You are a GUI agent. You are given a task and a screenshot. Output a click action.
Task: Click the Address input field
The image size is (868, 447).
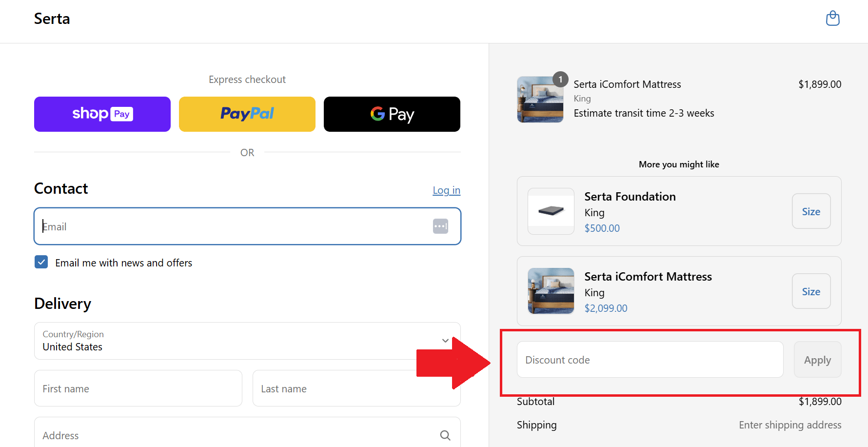point(247,434)
